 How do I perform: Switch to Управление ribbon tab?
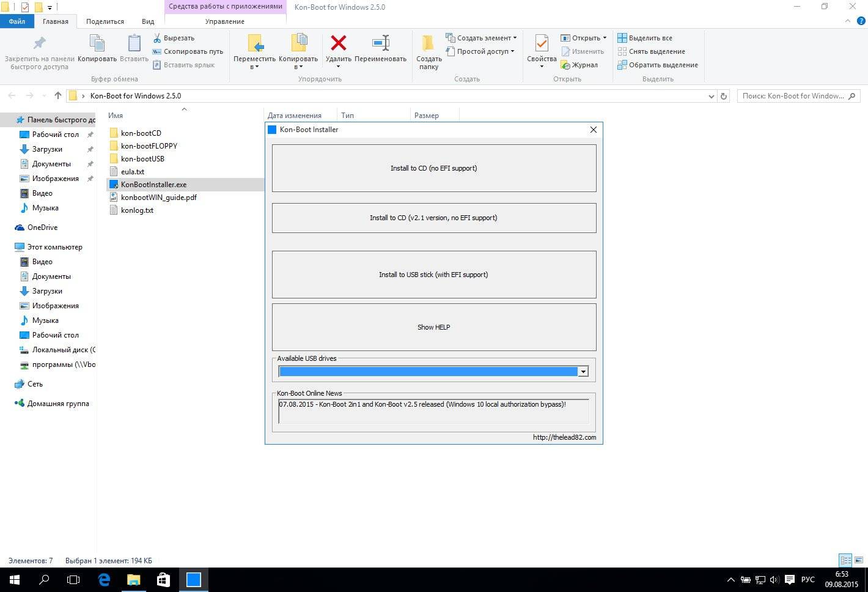tap(225, 21)
